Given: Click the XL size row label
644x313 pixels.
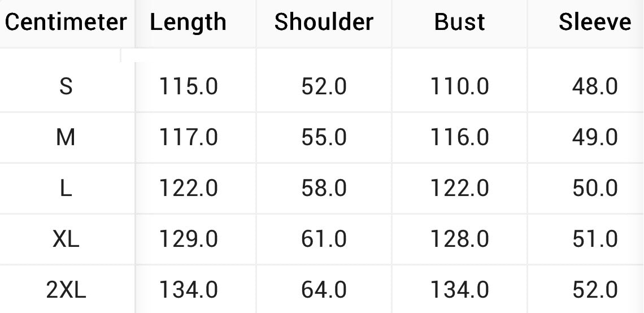Looking at the screenshot, I should tap(66, 239).
